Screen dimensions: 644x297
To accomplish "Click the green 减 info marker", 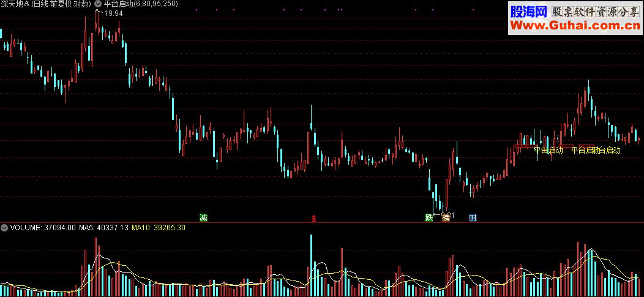I will [203, 217].
